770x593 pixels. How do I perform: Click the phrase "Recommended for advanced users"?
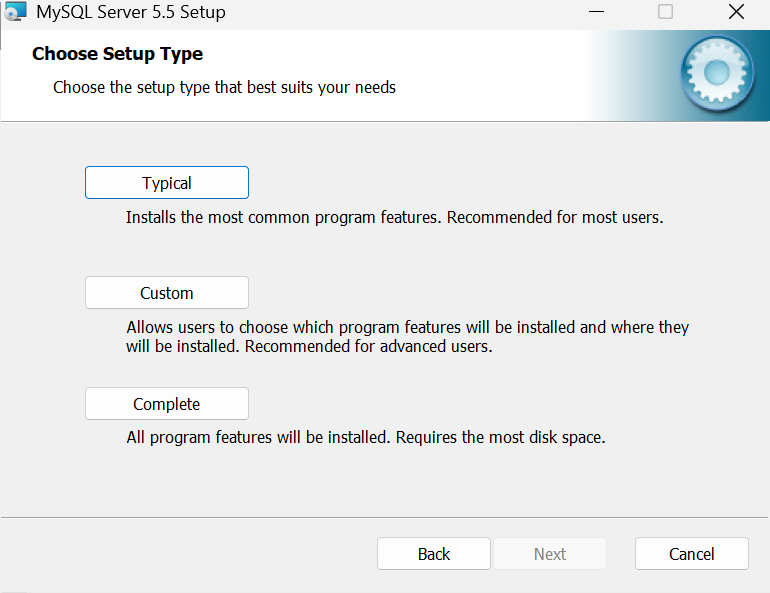point(368,347)
